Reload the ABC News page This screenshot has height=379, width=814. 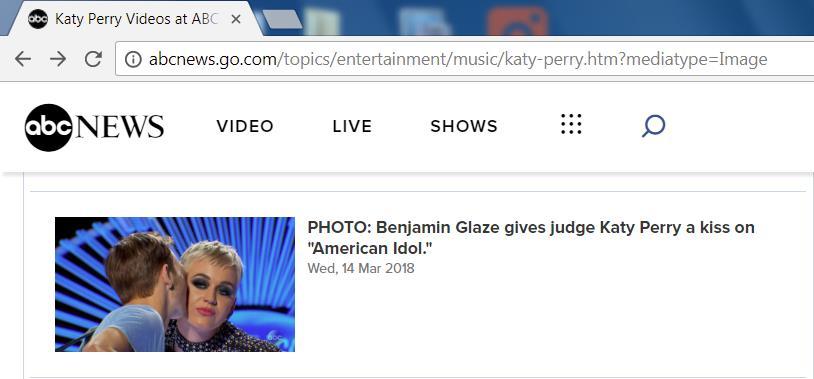[x=93, y=59]
